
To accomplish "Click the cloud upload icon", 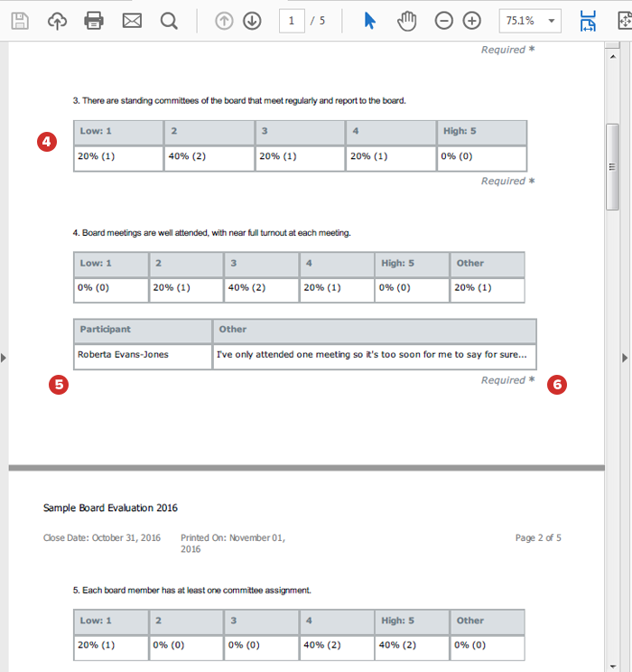I will [57, 21].
